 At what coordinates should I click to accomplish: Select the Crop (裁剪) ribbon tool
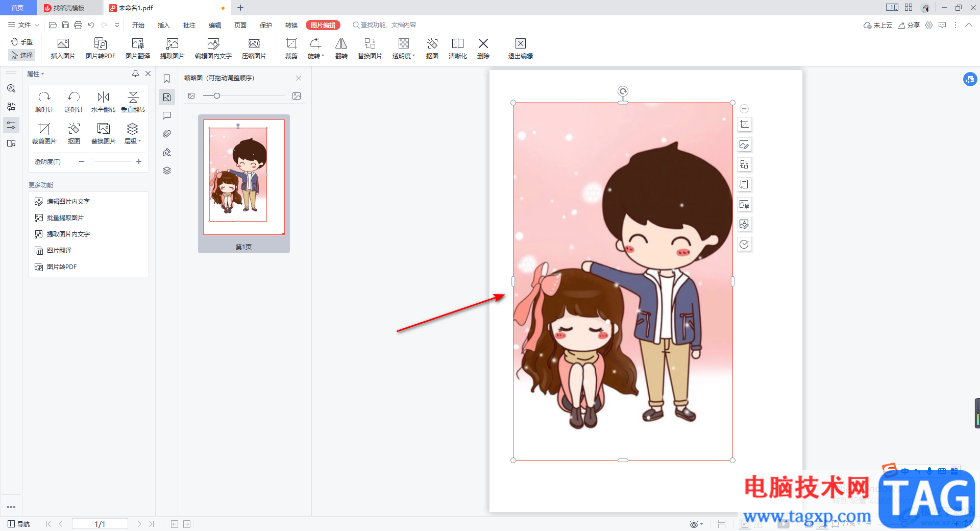[291, 49]
